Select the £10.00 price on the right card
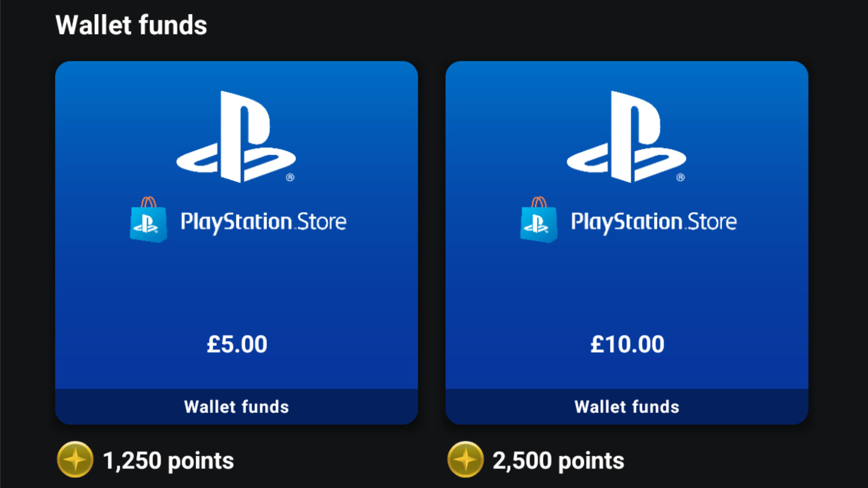This screenshot has width=868, height=488. click(x=627, y=344)
